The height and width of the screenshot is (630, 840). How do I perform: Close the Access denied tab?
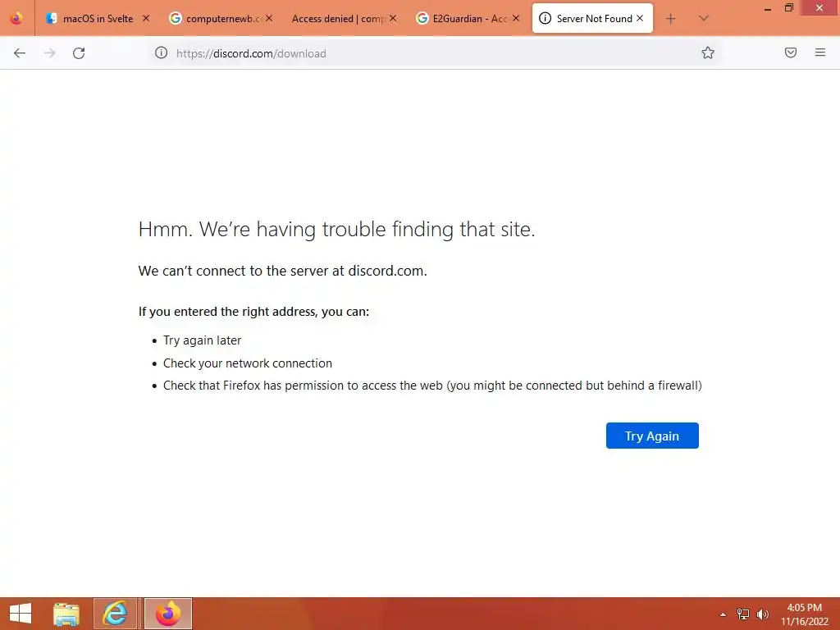pos(393,18)
